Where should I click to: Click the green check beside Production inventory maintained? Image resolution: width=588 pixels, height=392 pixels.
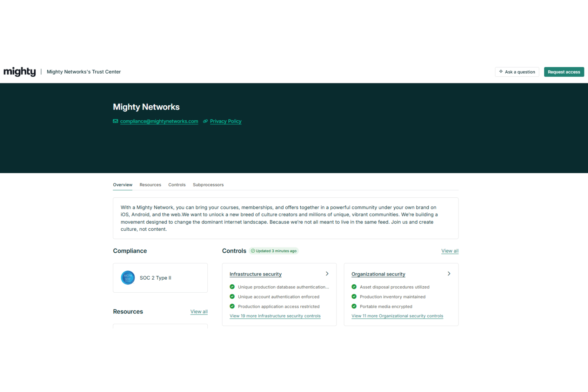354,296
